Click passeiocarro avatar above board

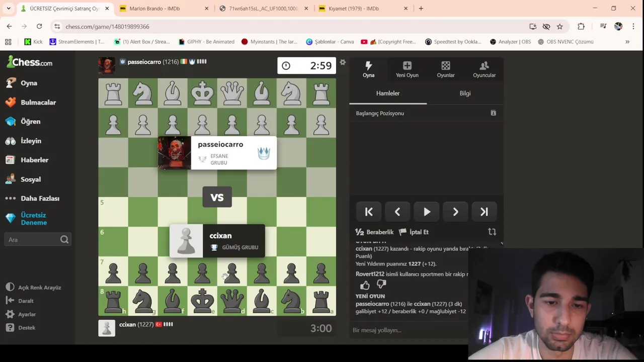(x=107, y=65)
